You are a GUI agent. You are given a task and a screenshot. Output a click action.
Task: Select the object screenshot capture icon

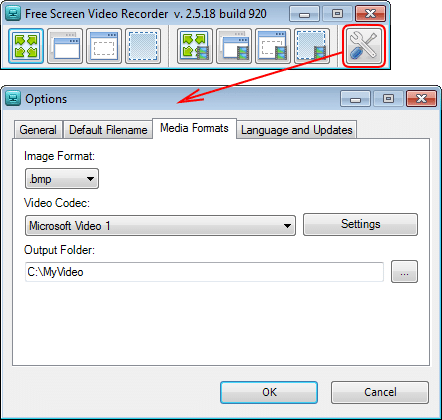click(x=104, y=46)
